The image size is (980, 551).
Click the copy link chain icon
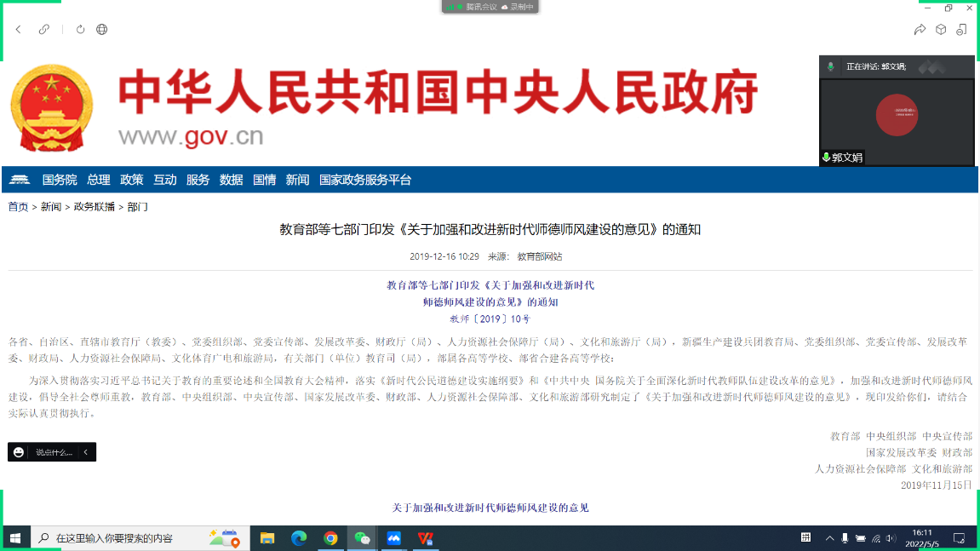click(44, 30)
